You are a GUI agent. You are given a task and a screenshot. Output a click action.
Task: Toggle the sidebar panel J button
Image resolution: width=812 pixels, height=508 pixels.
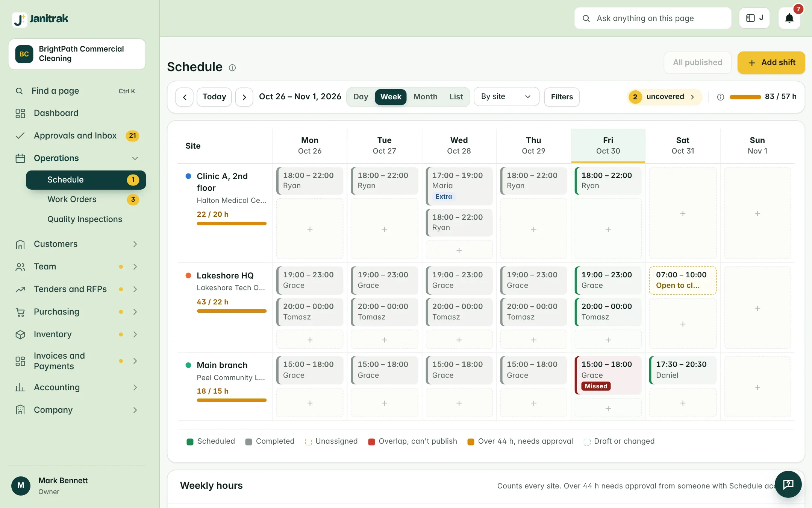tap(754, 18)
